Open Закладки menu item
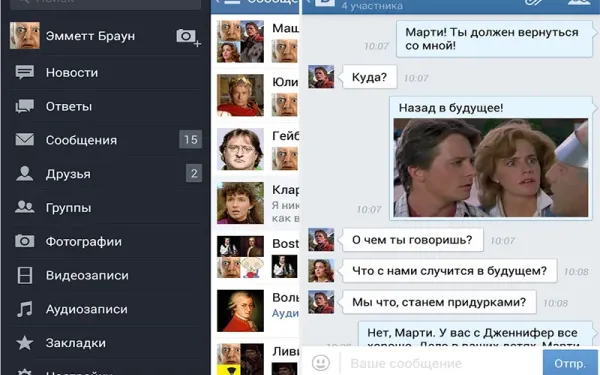This screenshot has height=375, width=600. [106, 343]
